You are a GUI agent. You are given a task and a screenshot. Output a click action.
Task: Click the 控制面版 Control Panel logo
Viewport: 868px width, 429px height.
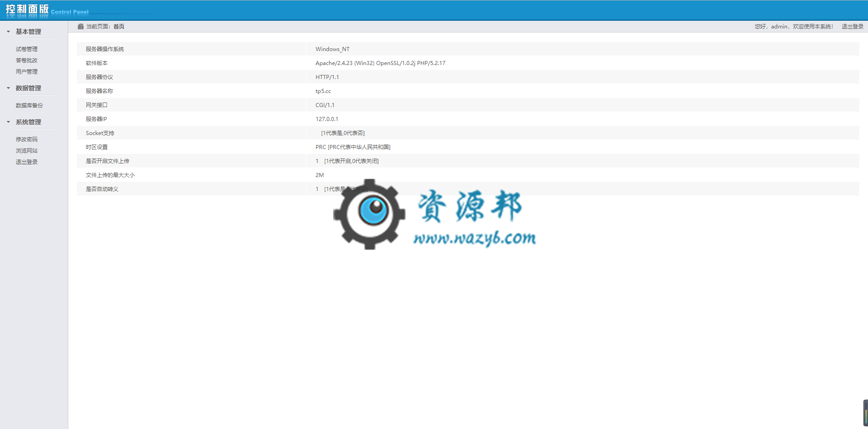click(x=47, y=10)
